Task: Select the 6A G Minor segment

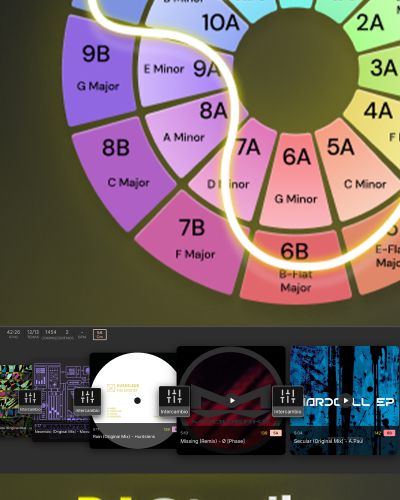Action: pyautogui.click(x=295, y=180)
